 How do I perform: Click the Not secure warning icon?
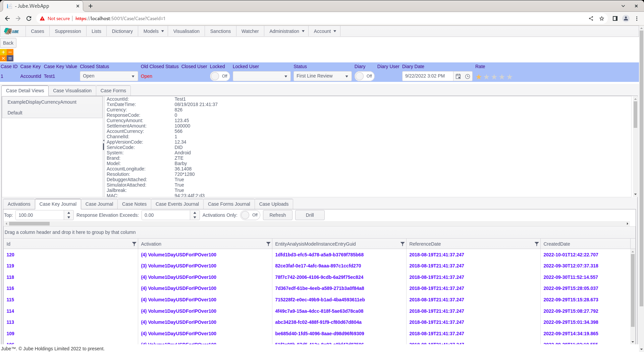pyautogui.click(x=42, y=18)
